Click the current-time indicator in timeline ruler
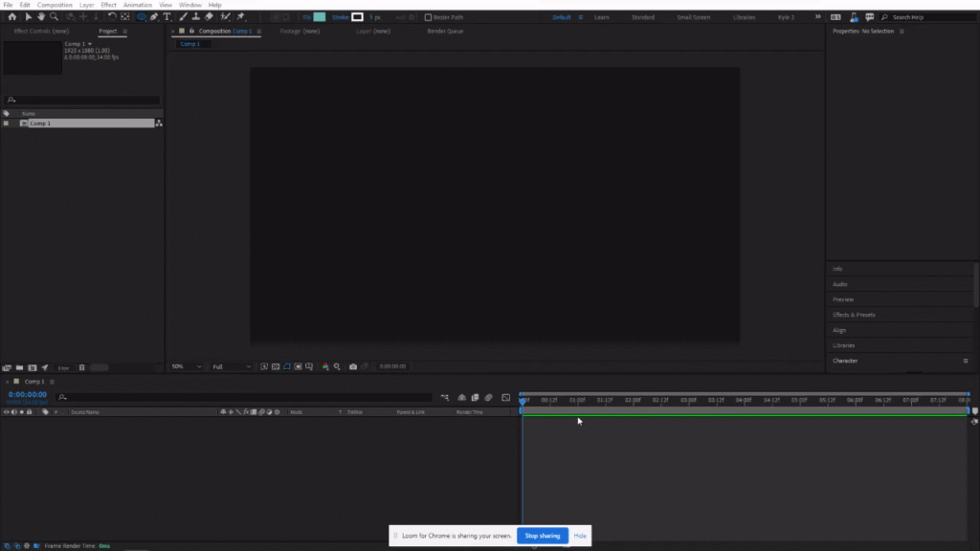Image resolution: width=980 pixels, height=551 pixels. 523,401
